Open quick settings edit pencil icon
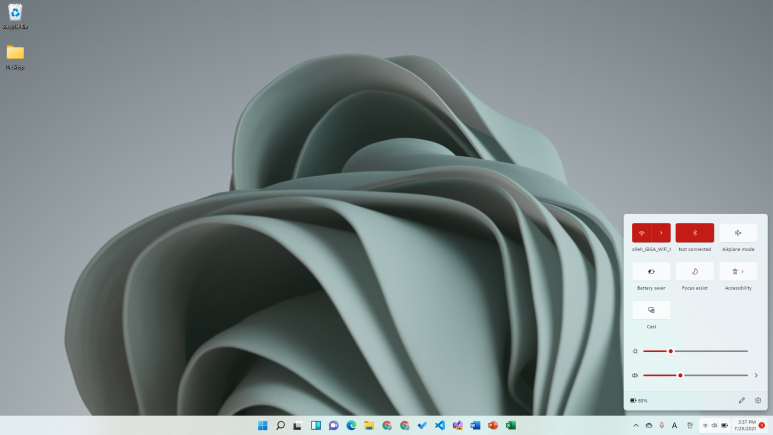The height and width of the screenshot is (435, 773). point(741,400)
